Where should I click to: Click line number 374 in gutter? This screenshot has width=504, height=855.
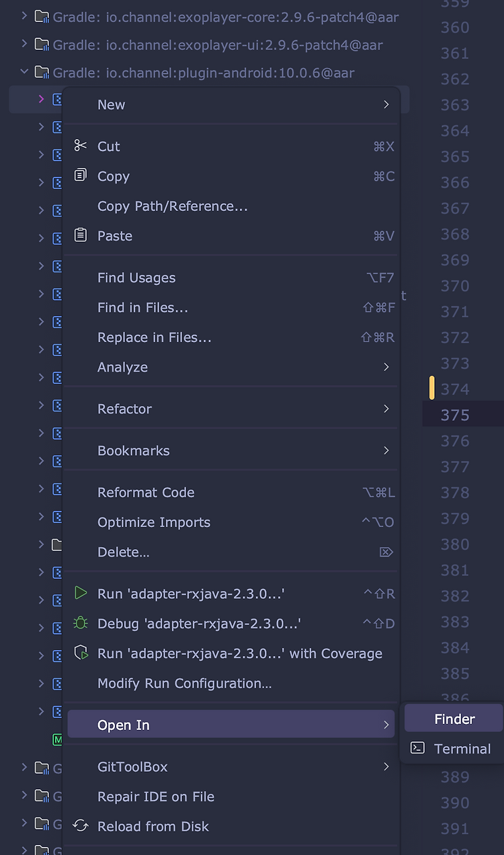pos(455,389)
